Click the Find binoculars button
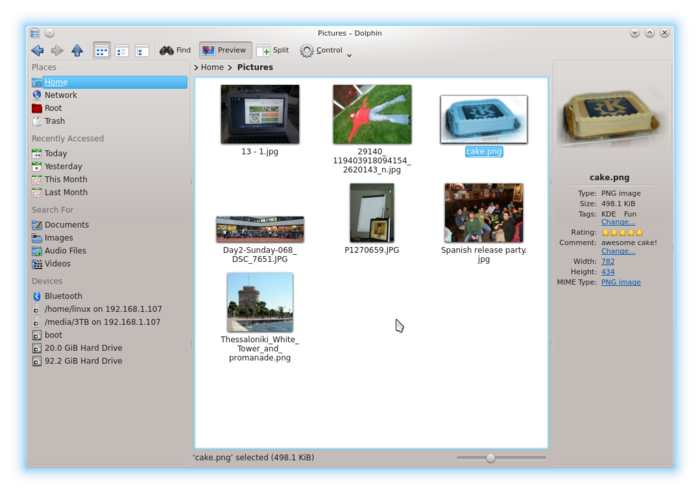This screenshot has height=494, width=700. 175,50
